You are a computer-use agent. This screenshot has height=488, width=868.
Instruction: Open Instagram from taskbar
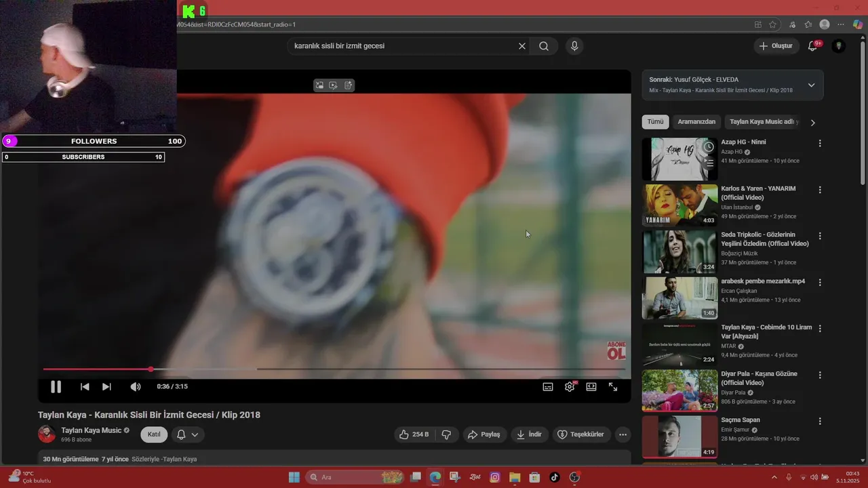495,477
